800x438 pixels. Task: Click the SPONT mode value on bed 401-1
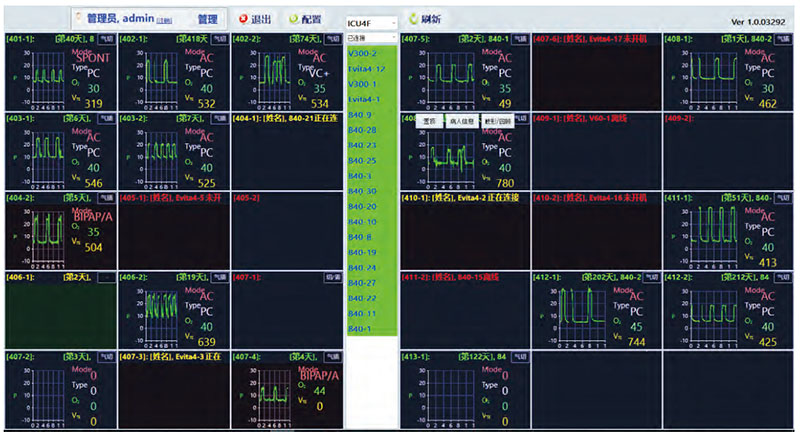(92, 58)
